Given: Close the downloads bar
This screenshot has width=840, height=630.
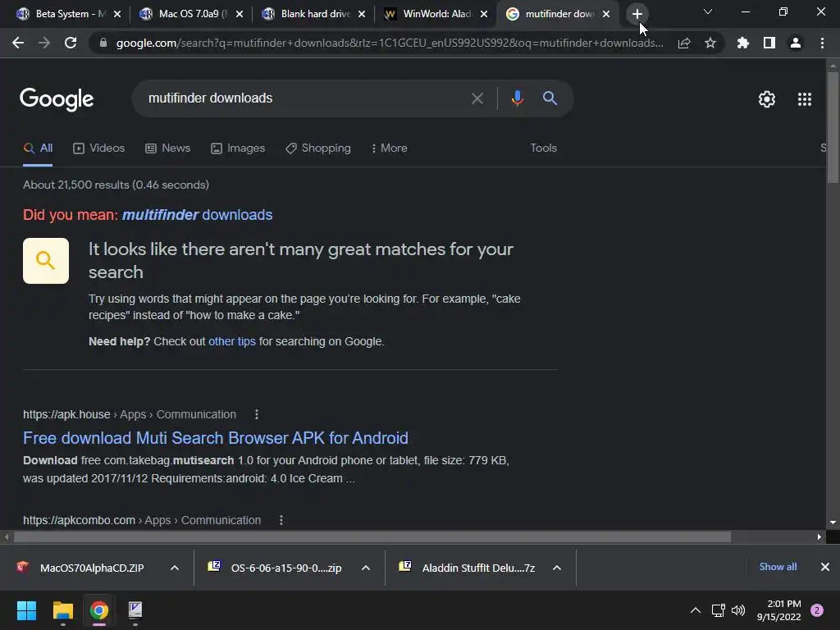Looking at the screenshot, I should (825, 567).
